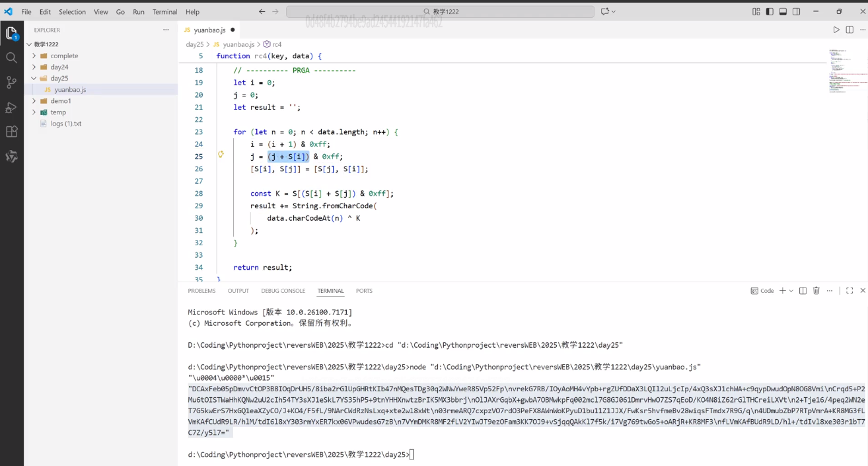Click the editor minimap overview
Screen dimensions: 868x466
pyautogui.click(x=848, y=70)
